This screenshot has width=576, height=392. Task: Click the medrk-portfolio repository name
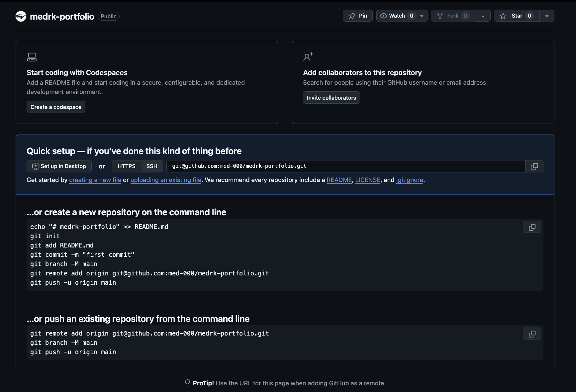point(62,16)
